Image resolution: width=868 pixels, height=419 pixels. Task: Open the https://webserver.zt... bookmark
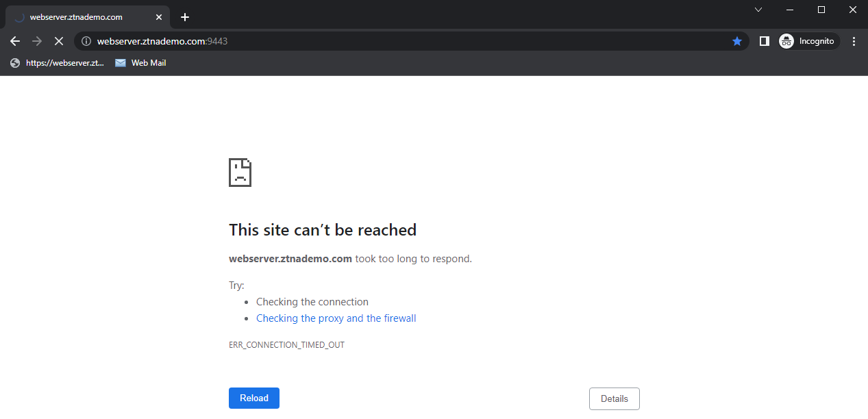(x=58, y=63)
